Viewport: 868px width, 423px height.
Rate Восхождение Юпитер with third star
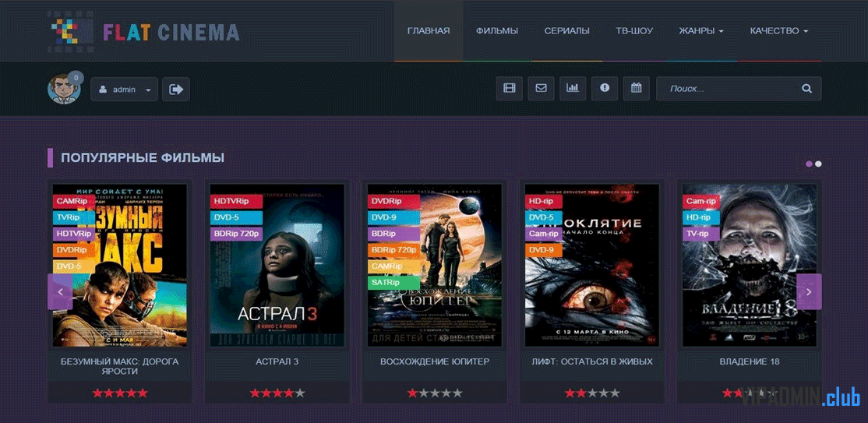click(x=435, y=393)
